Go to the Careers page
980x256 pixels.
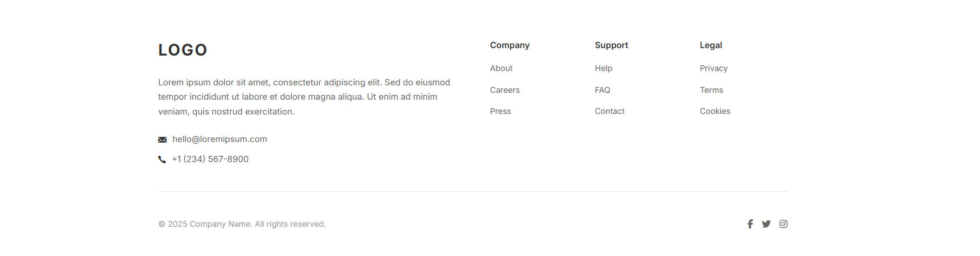click(x=505, y=90)
